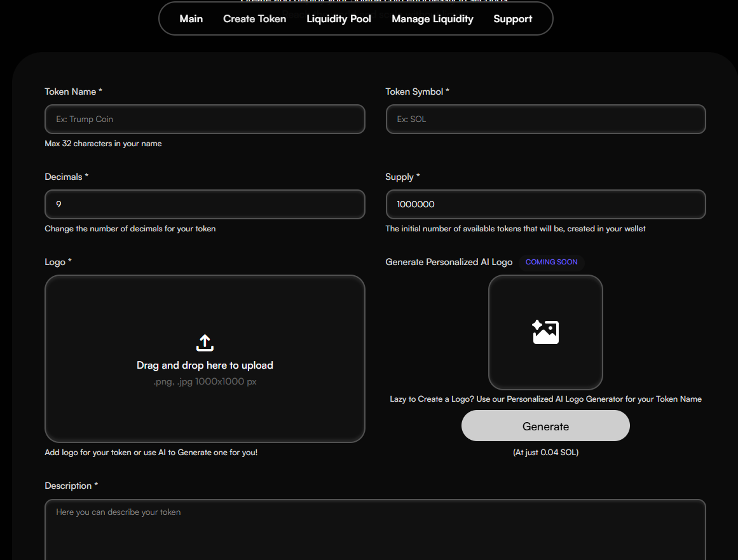This screenshot has height=560, width=738.
Task: Open Liquidity Pool tab
Action: 339,19
